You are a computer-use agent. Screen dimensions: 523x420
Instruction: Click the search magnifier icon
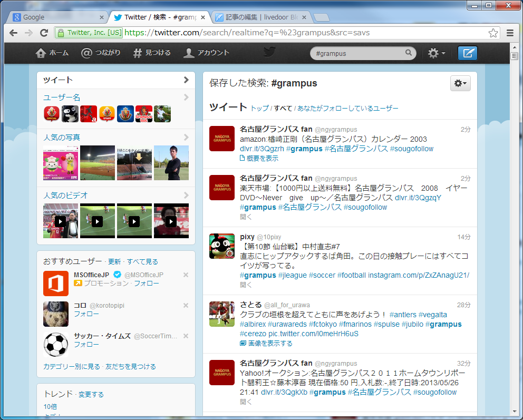click(x=408, y=53)
